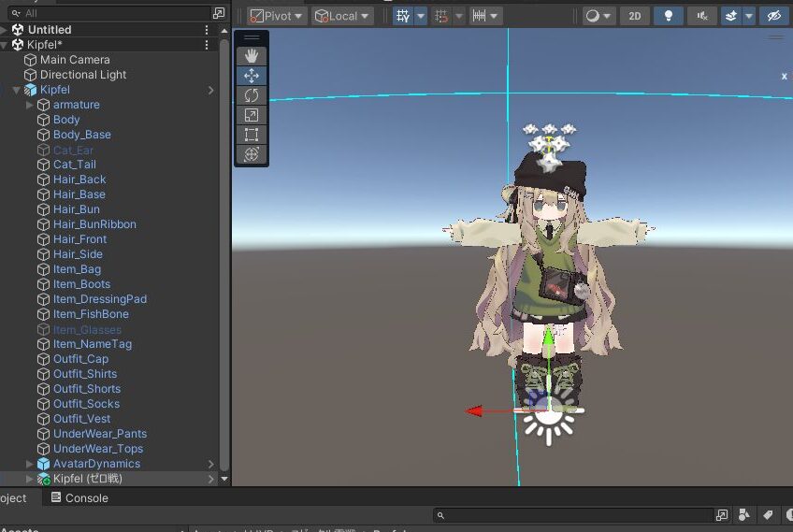Toggle scene audio mute button
793x532 pixels.
(x=701, y=16)
